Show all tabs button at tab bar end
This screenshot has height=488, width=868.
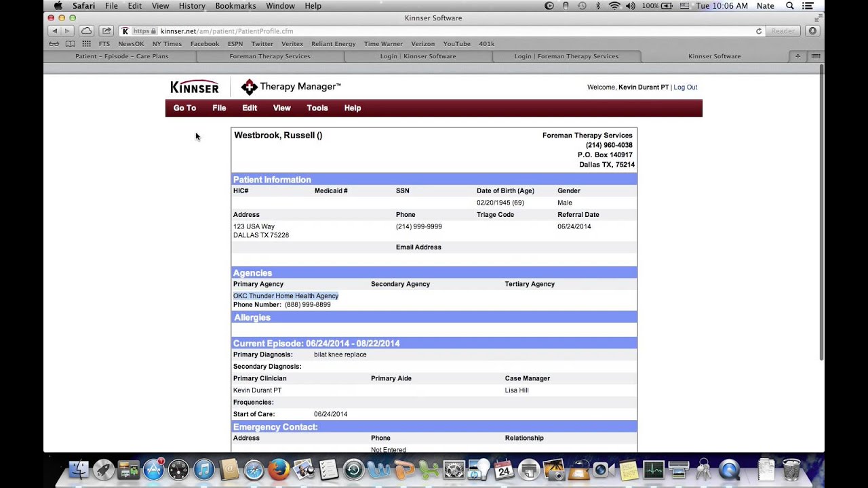pos(816,56)
